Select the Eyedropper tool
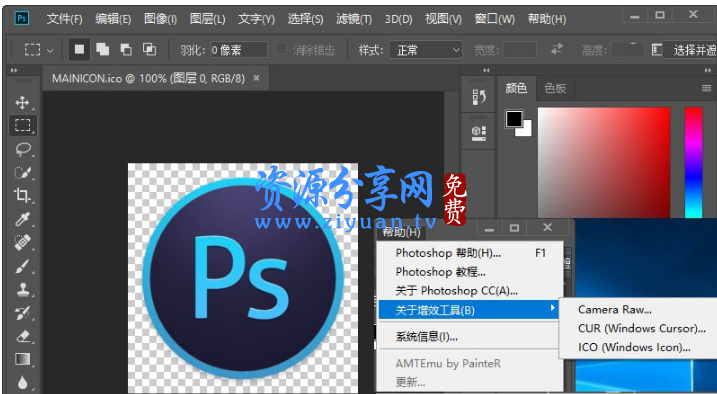Image resolution: width=717 pixels, height=394 pixels. [22, 219]
